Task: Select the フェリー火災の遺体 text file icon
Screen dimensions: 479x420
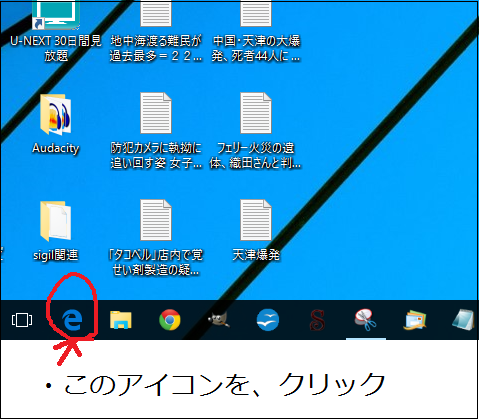Action: pos(256,113)
